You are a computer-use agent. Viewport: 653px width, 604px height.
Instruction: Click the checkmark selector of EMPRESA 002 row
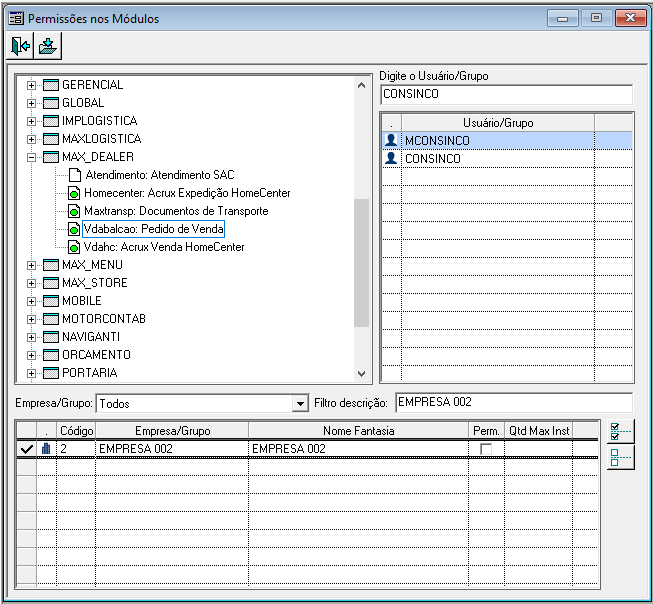[27, 449]
